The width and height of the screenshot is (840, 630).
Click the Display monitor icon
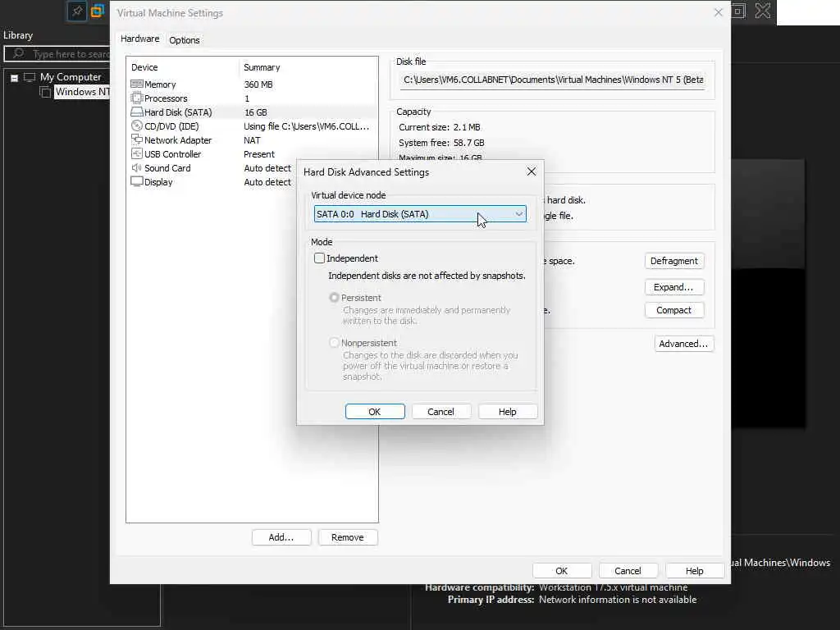[x=137, y=181]
